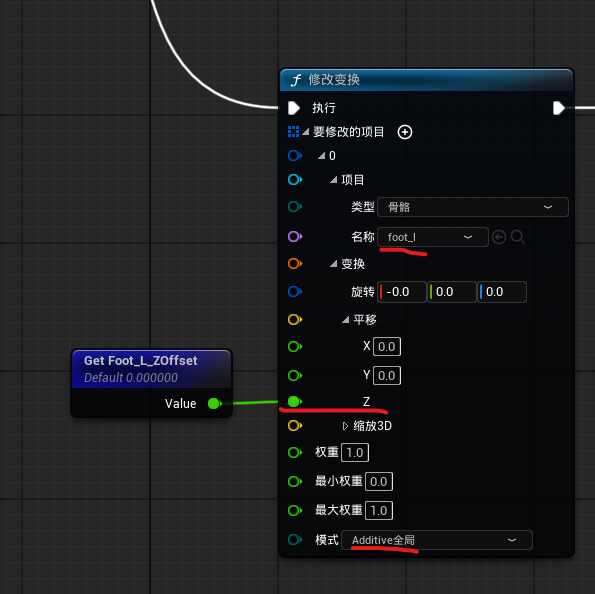The height and width of the screenshot is (594, 595).
Task: Click the 最小权重 value field 0.0
Action: point(379,481)
